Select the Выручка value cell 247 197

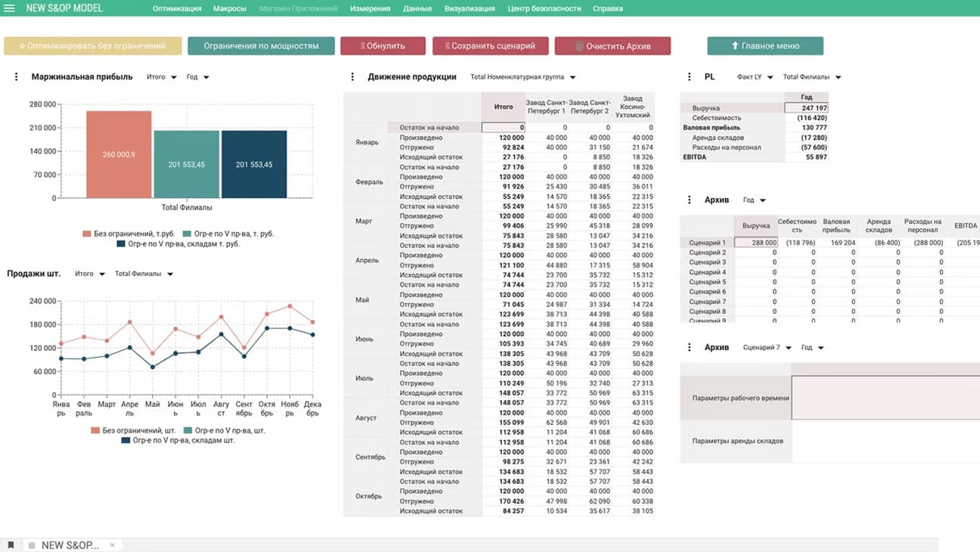point(807,108)
